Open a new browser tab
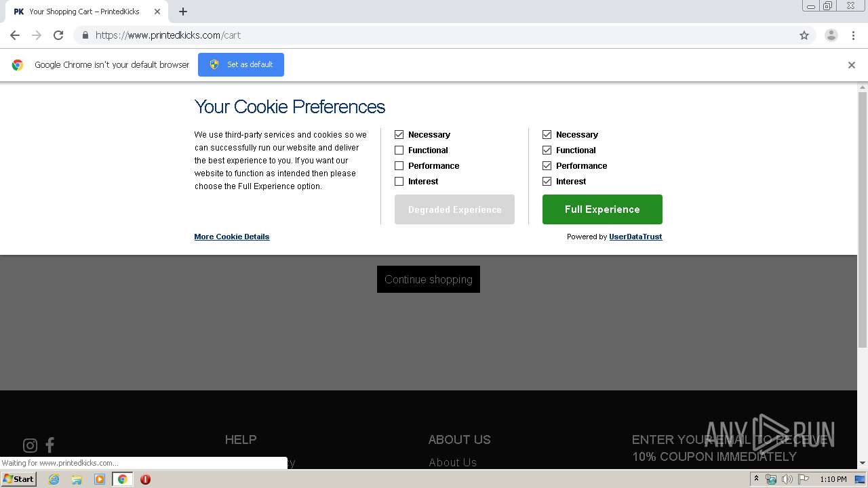The width and height of the screenshot is (868, 488). [183, 12]
